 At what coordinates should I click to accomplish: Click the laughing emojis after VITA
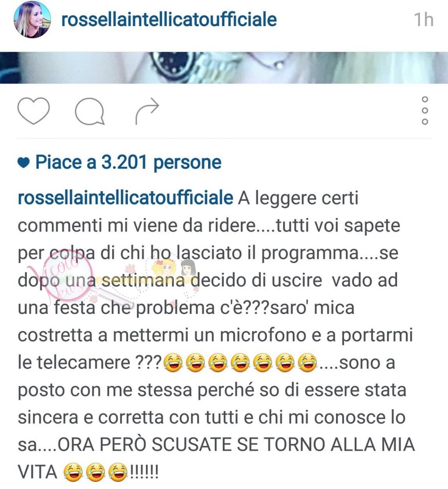(x=95, y=473)
